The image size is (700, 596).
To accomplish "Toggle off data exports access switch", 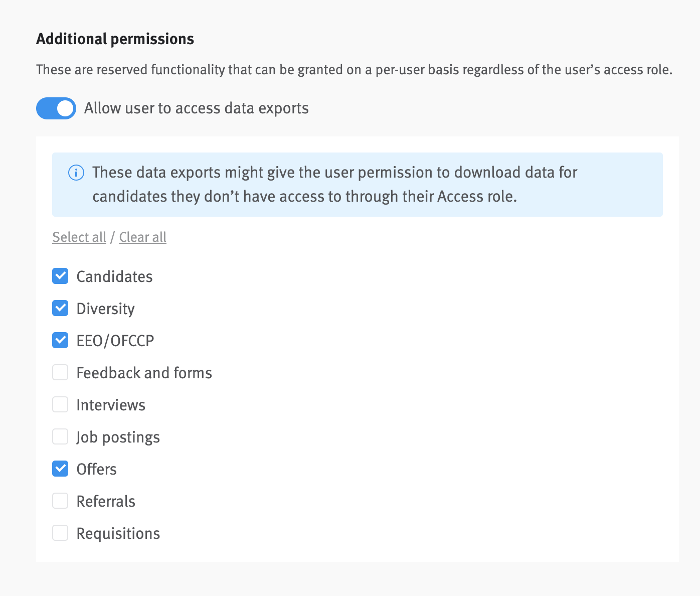I will click(56, 108).
